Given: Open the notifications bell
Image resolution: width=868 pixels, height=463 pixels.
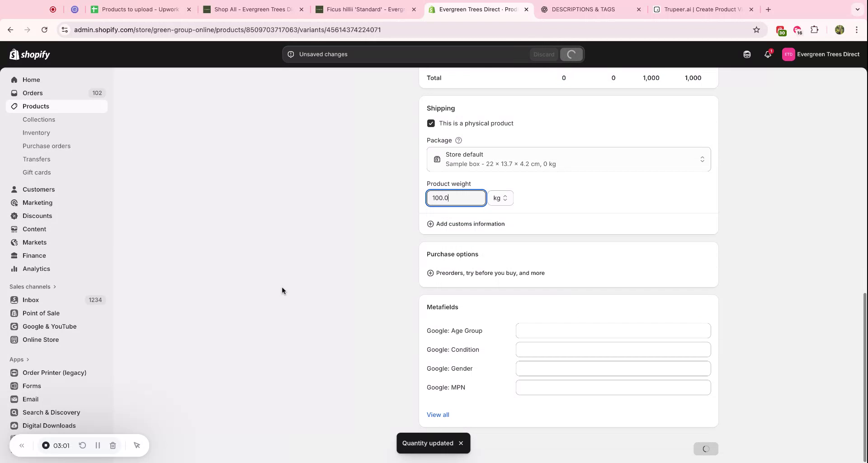Looking at the screenshot, I should pyautogui.click(x=768, y=54).
